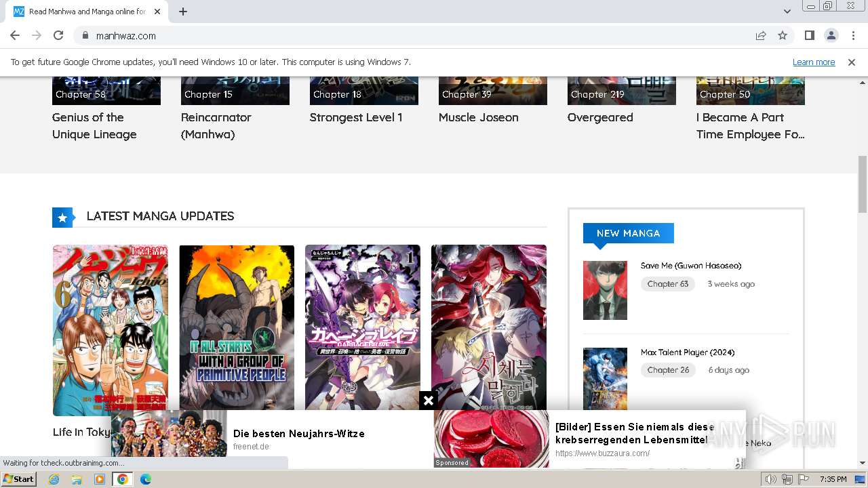Reload the manhwaz.com page
This screenshot has height=488, width=868.
pyautogui.click(x=58, y=35)
